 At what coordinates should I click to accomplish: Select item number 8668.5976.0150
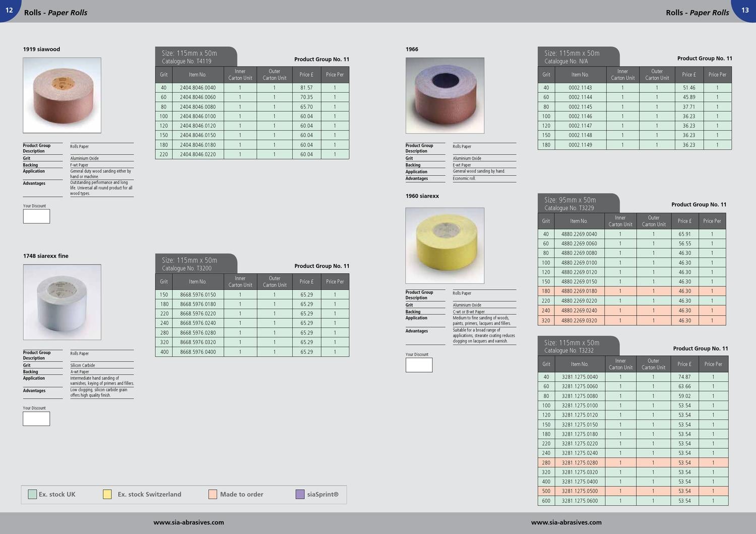coord(198,295)
